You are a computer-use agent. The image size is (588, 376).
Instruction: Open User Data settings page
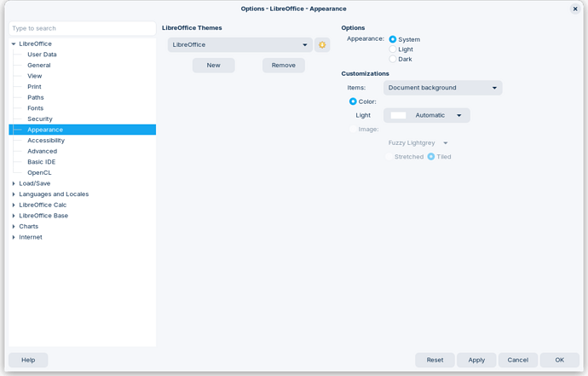click(x=42, y=55)
